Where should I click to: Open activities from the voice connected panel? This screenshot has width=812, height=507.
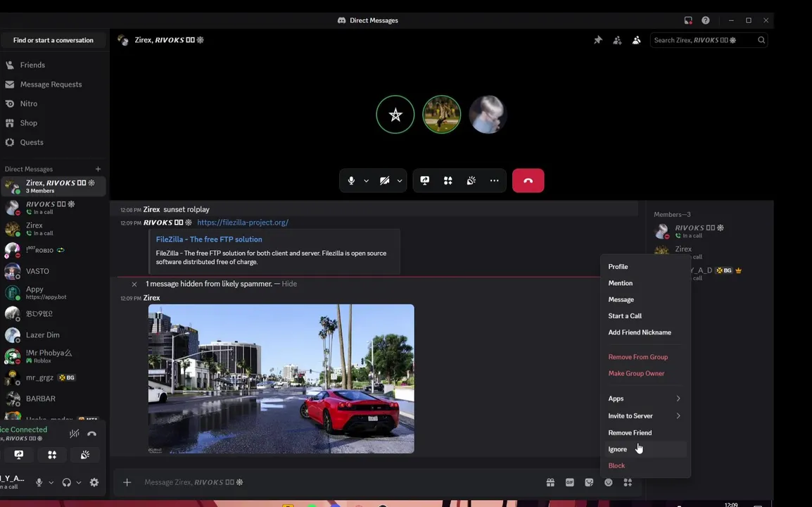tap(52, 455)
